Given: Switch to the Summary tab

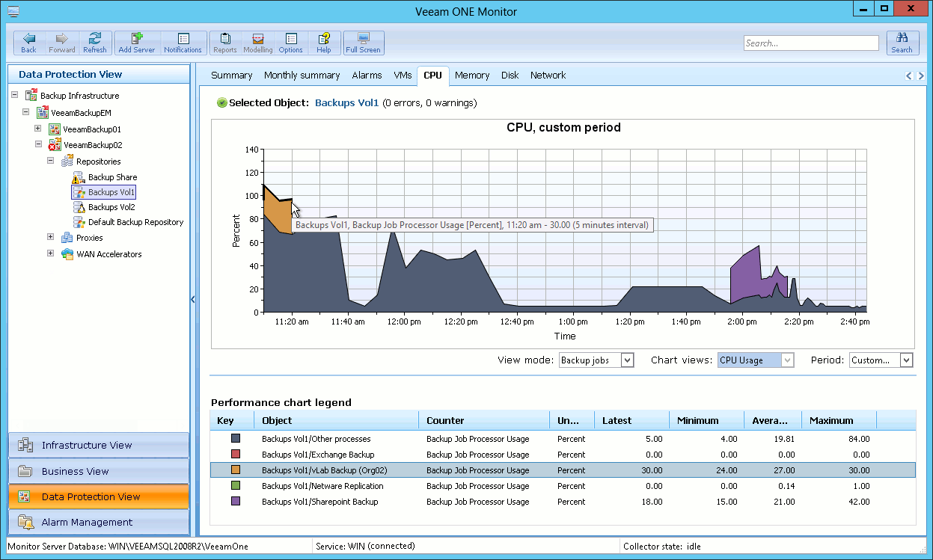Looking at the screenshot, I should point(231,76).
